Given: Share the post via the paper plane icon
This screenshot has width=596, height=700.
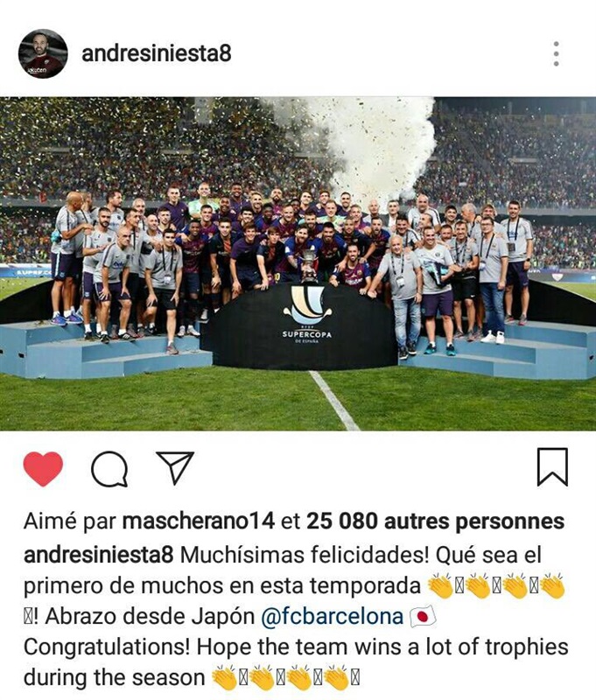Looking at the screenshot, I should pyautogui.click(x=174, y=467).
